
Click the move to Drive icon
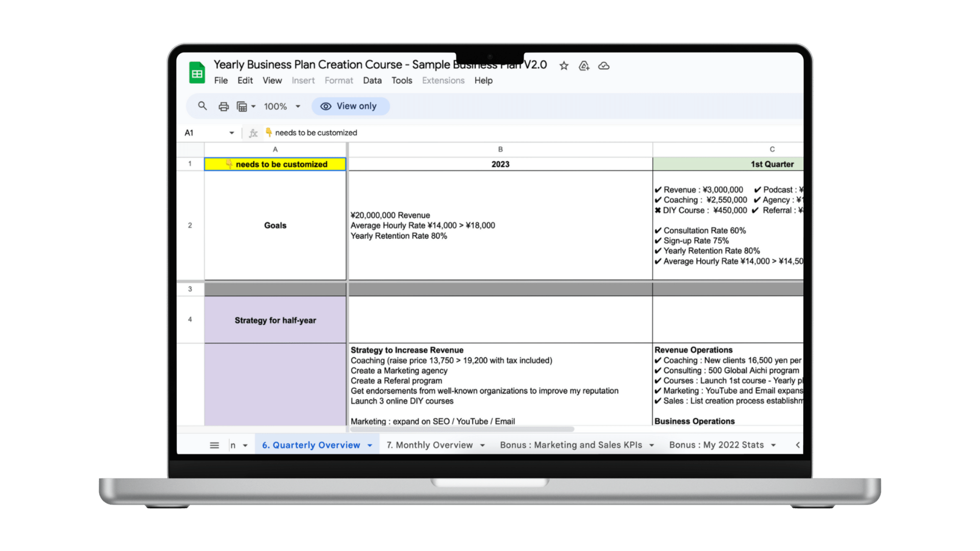(584, 66)
